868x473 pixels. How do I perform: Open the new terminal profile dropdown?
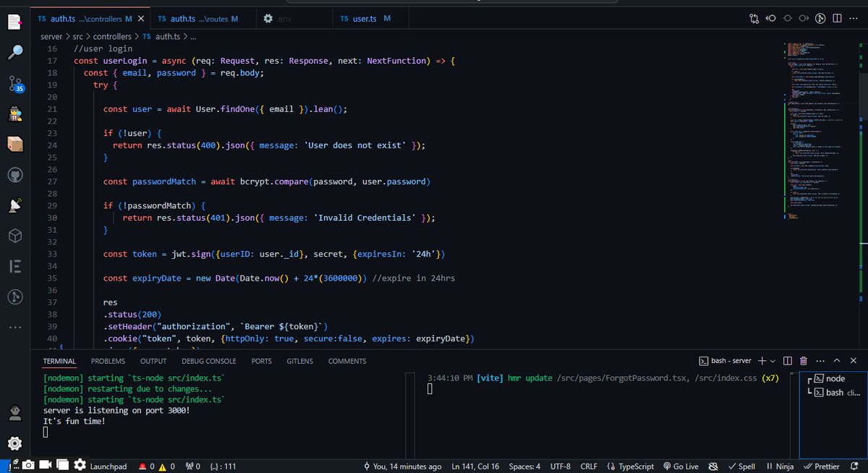(771, 360)
